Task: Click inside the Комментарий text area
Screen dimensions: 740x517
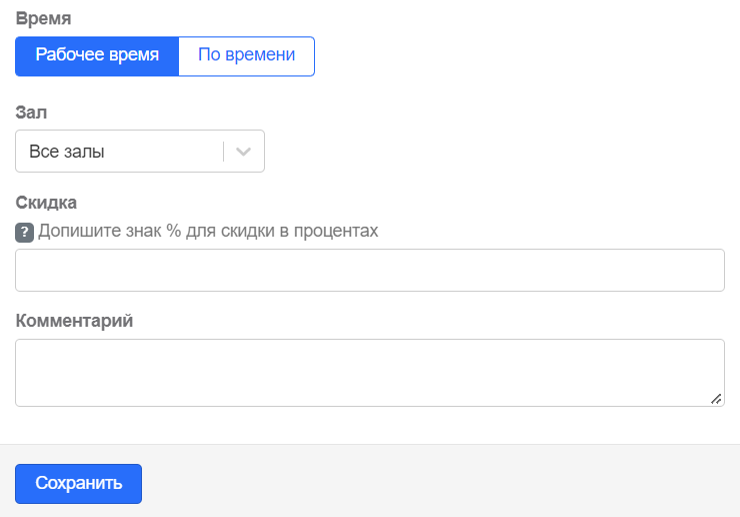Action: [370, 373]
